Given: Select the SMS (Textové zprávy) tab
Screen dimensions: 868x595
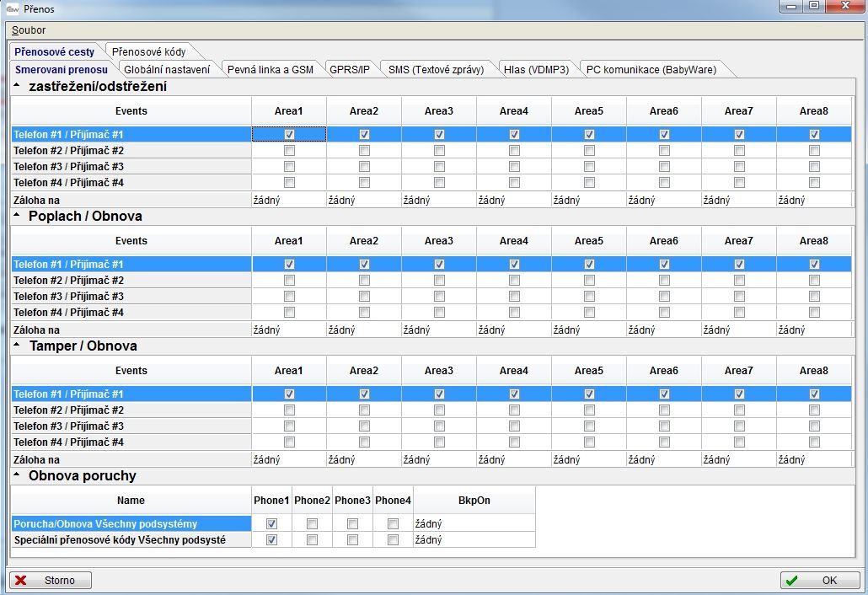Looking at the screenshot, I should tap(436, 69).
